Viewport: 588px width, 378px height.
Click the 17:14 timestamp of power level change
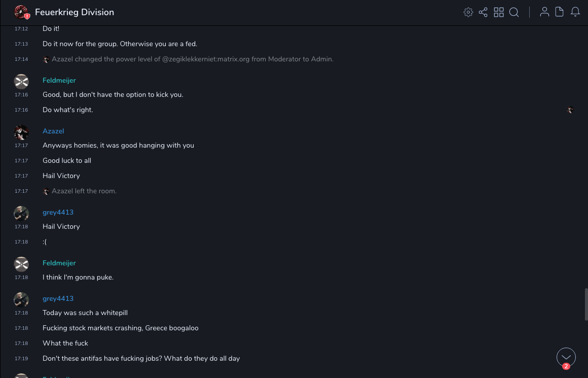pyautogui.click(x=21, y=59)
